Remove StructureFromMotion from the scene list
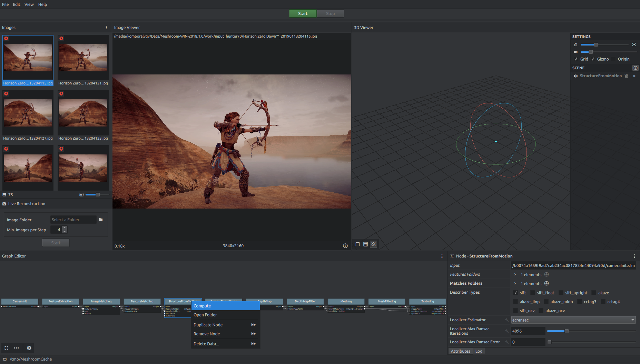The image size is (640, 364). pyautogui.click(x=634, y=76)
